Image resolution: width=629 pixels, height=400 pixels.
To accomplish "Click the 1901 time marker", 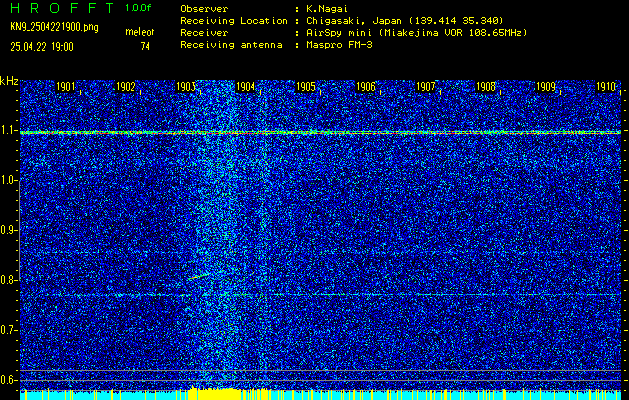I will click(x=65, y=87).
